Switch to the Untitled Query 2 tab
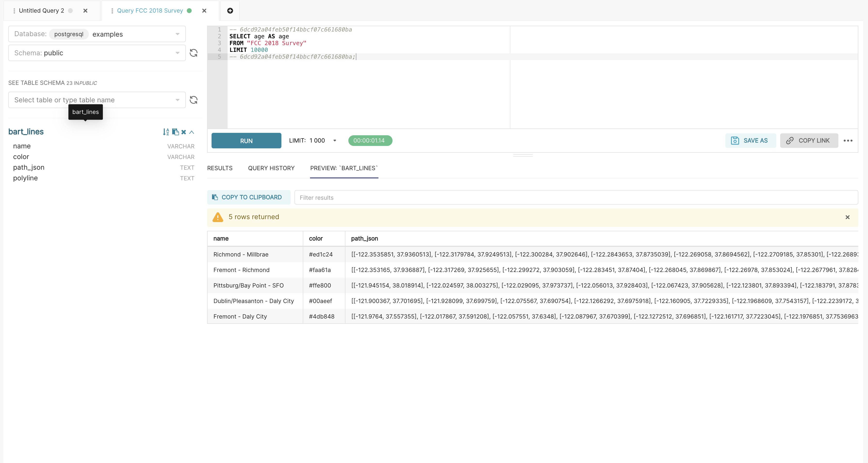This screenshot has width=868, height=463. pos(41,10)
